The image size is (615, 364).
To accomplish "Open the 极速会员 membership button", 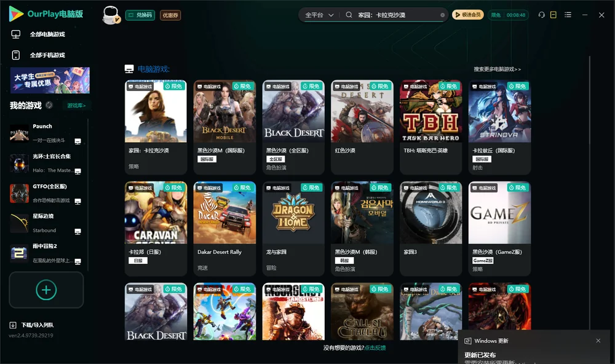I will pos(467,15).
